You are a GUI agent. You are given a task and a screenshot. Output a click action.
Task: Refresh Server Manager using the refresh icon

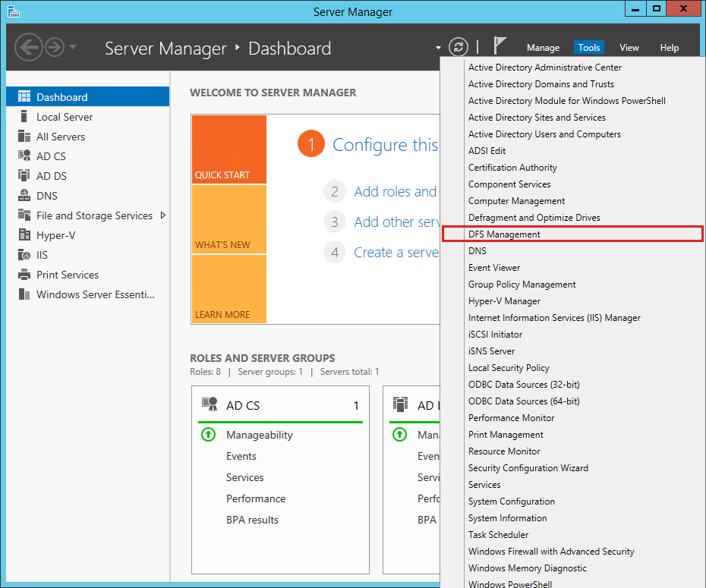click(459, 46)
